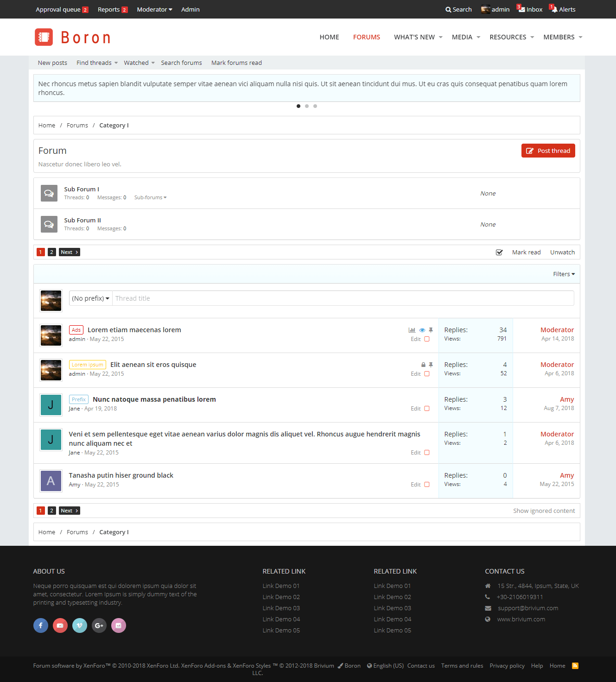Open the Inbox envelope icon

tap(521, 9)
